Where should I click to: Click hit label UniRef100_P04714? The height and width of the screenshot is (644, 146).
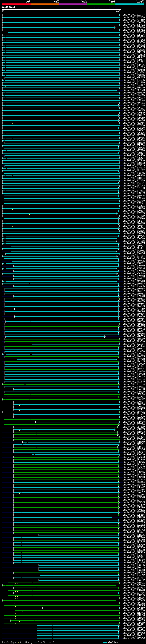(134, 140)
